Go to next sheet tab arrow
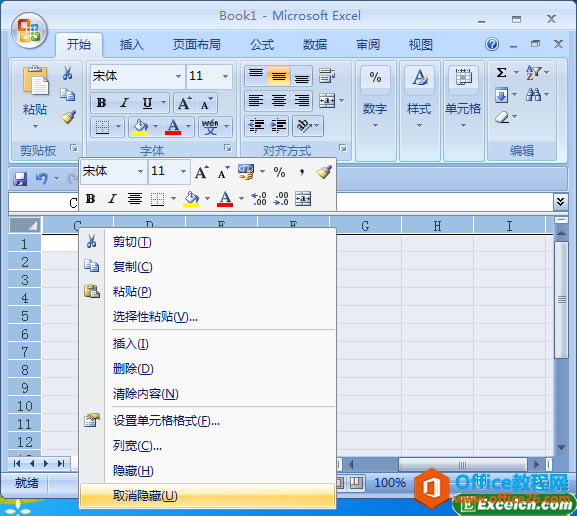 [x=46, y=463]
